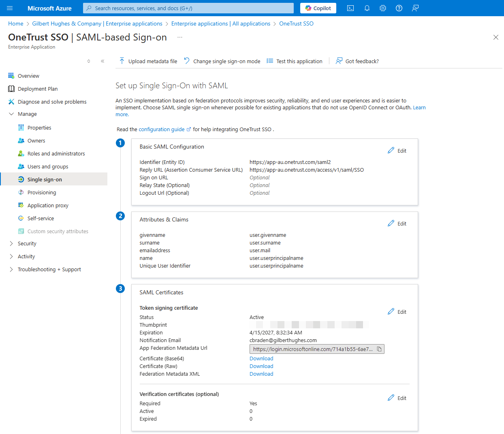Upload a metadata file from the toolbar
This screenshot has height=434, width=504.
148,61
